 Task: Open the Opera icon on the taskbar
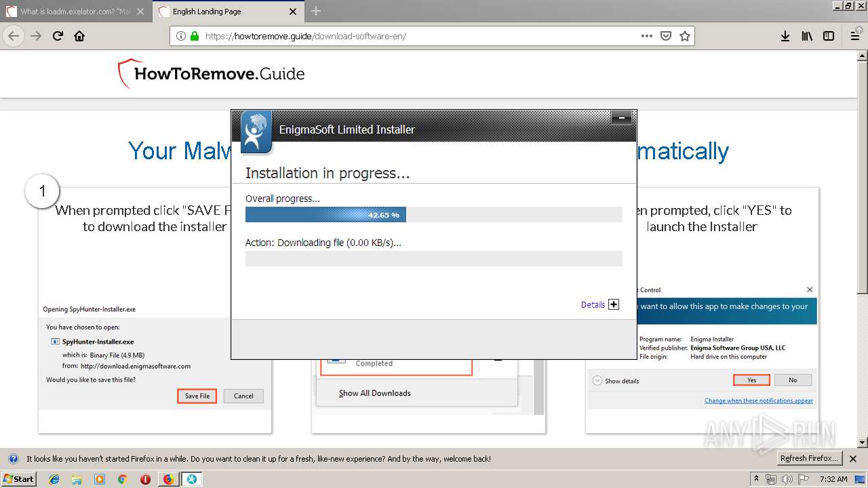(145, 479)
